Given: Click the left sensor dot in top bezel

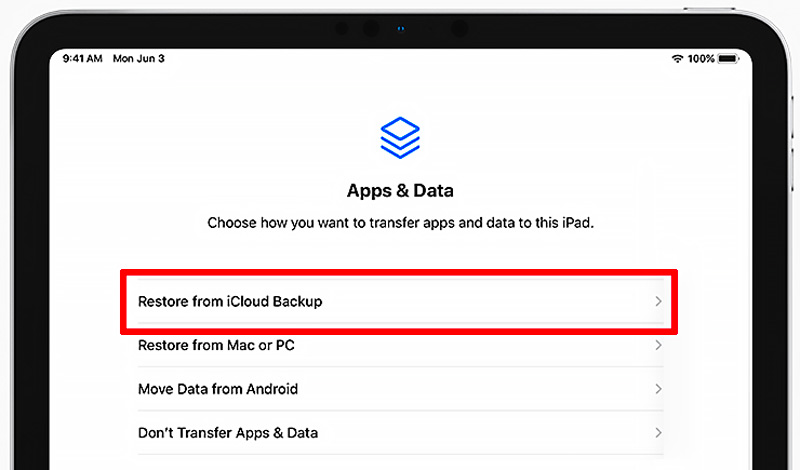Looking at the screenshot, I should 343,28.
